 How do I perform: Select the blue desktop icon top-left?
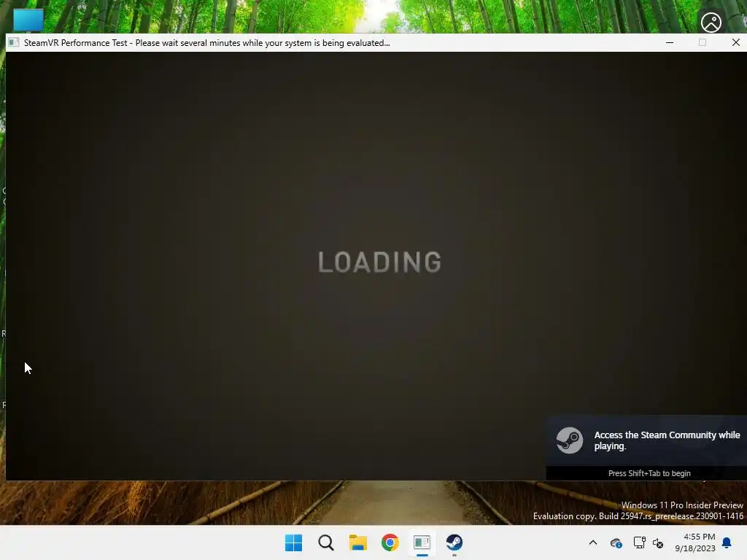(x=28, y=20)
